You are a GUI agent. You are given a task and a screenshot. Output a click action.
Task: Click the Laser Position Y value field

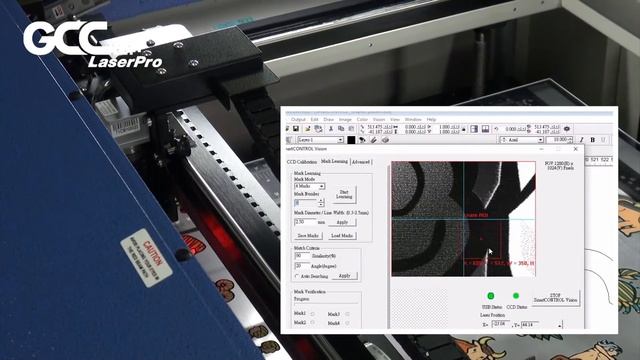531,324
